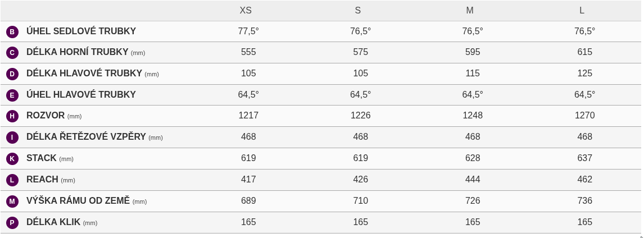
Task: Click the M size column header
Action: pyautogui.click(x=470, y=11)
